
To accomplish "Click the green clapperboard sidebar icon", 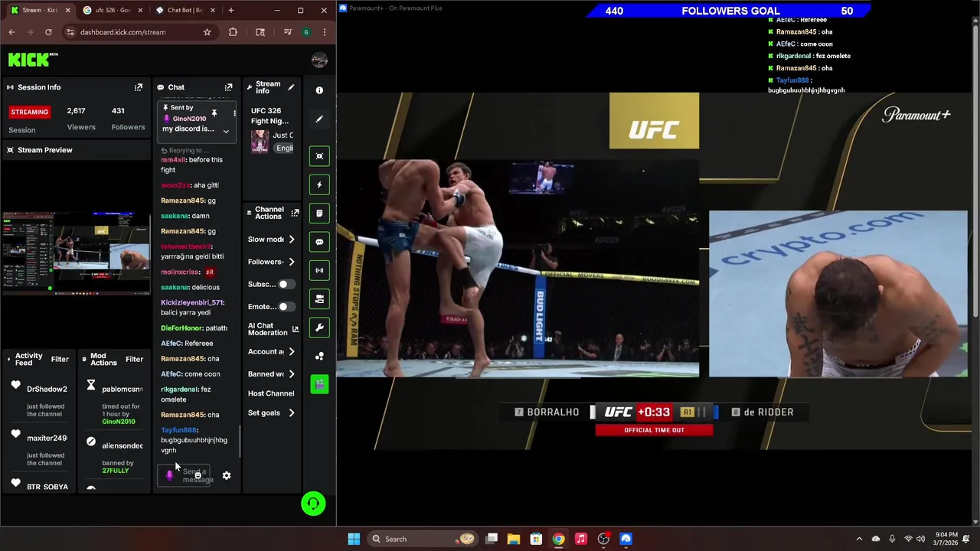I will point(319,384).
